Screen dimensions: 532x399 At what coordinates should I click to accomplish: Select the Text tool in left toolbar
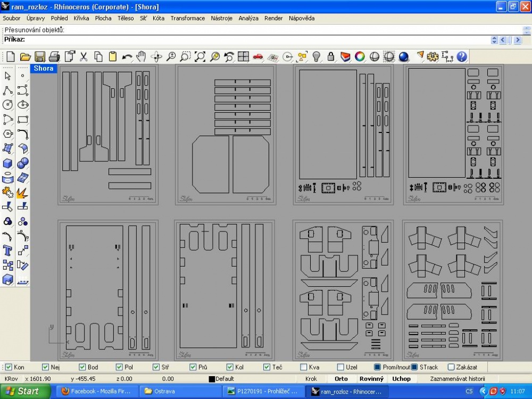7,251
